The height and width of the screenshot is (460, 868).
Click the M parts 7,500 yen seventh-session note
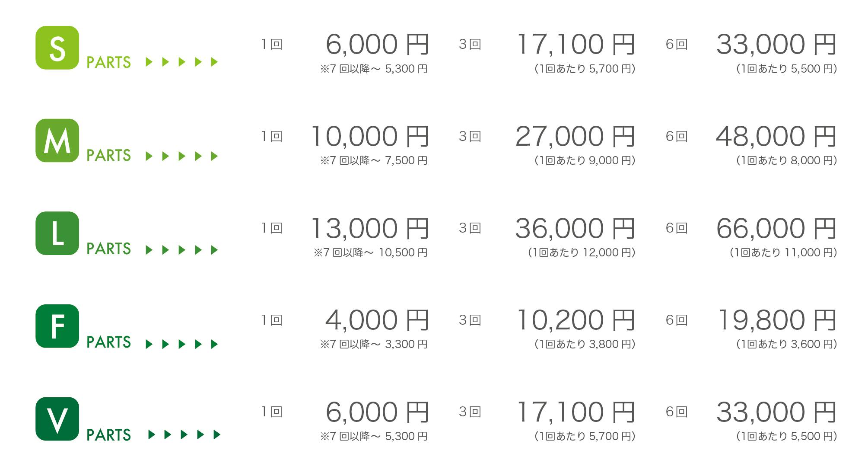tap(374, 160)
